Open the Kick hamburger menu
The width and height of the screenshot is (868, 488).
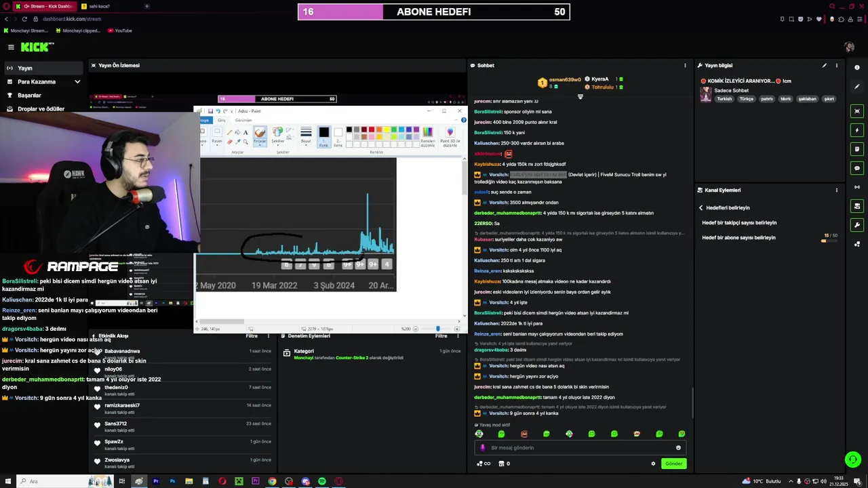coord(11,47)
